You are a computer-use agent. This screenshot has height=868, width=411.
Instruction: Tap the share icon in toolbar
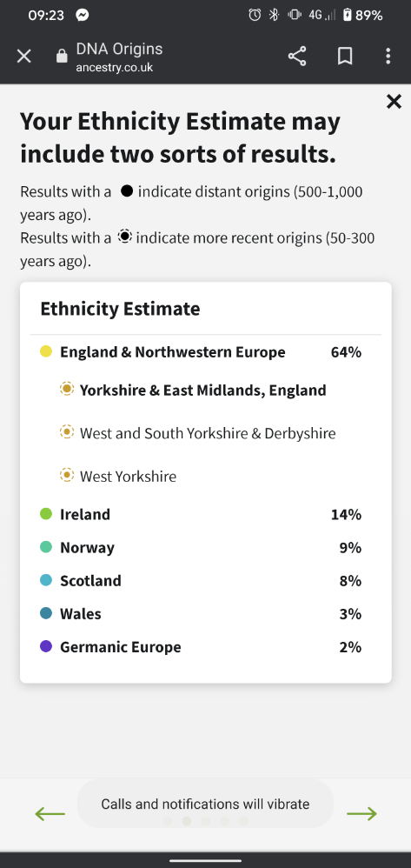coord(297,56)
